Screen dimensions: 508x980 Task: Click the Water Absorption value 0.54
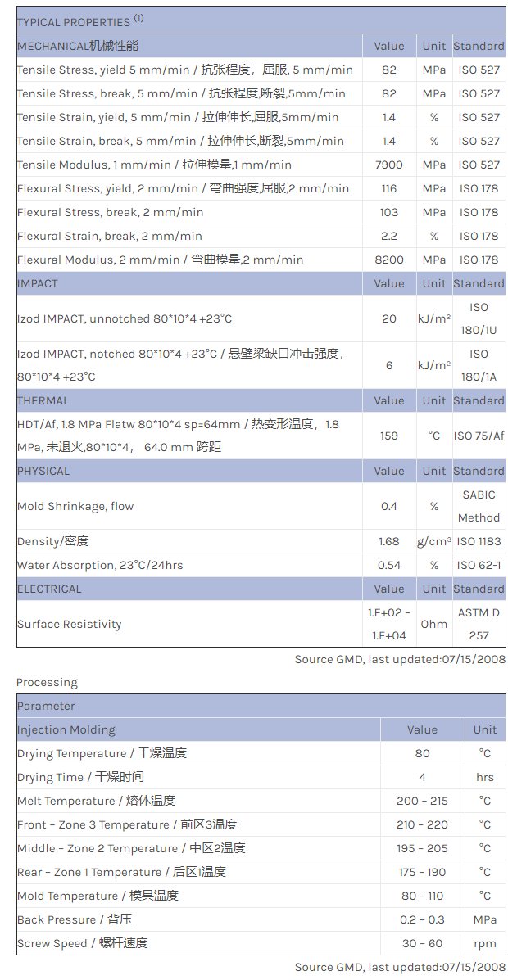pos(388,565)
